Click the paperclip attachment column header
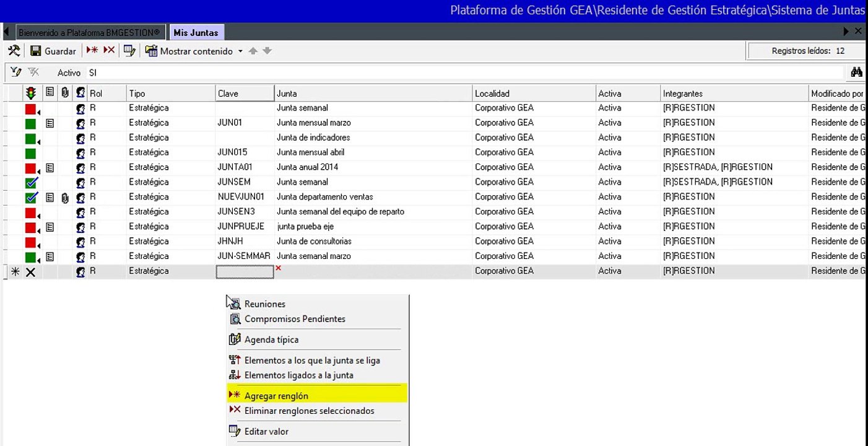Viewport: 868px width, 446px height. click(65, 93)
